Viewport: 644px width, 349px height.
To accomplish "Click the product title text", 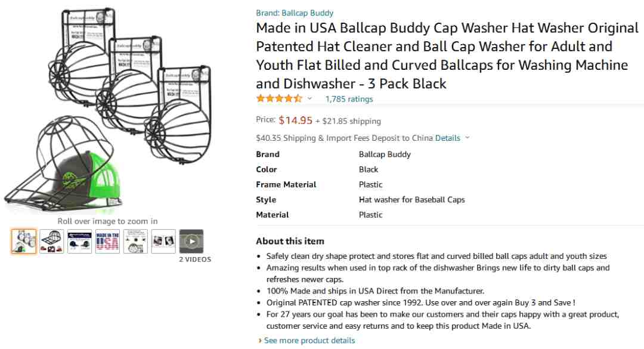I will point(447,55).
